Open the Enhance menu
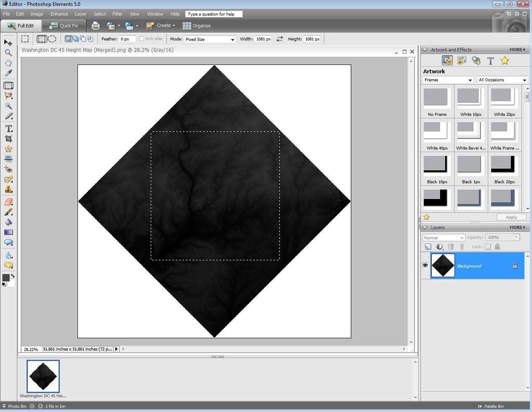This screenshot has height=412, width=532. (x=59, y=14)
